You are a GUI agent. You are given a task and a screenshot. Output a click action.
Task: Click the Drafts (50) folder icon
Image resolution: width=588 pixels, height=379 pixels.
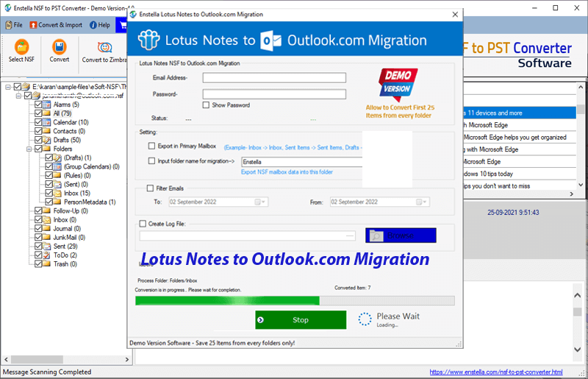[46, 140]
